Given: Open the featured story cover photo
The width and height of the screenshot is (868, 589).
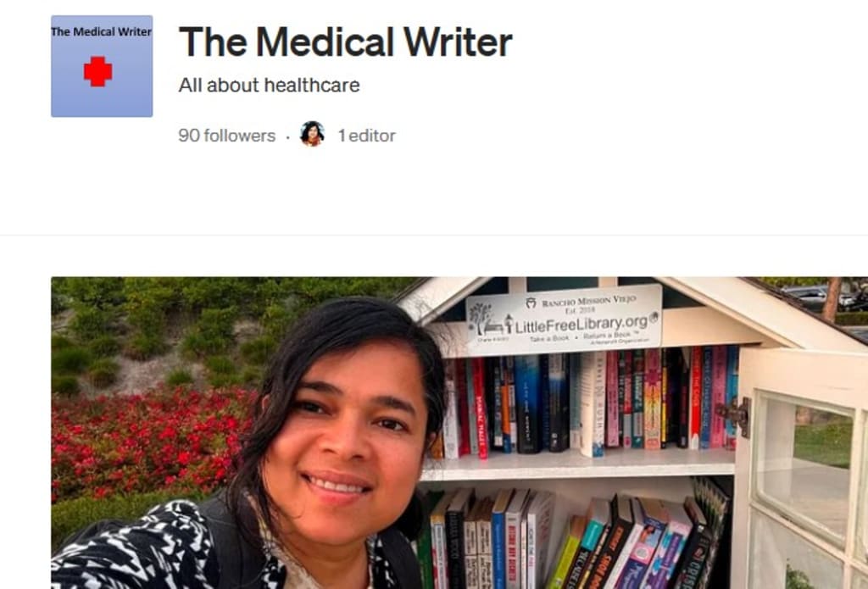Looking at the screenshot, I should [459, 433].
